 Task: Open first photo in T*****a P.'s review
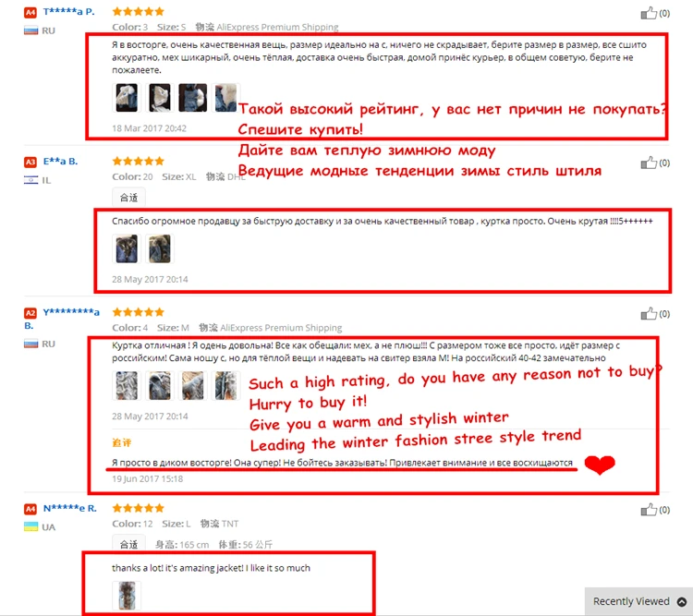(x=127, y=97)
